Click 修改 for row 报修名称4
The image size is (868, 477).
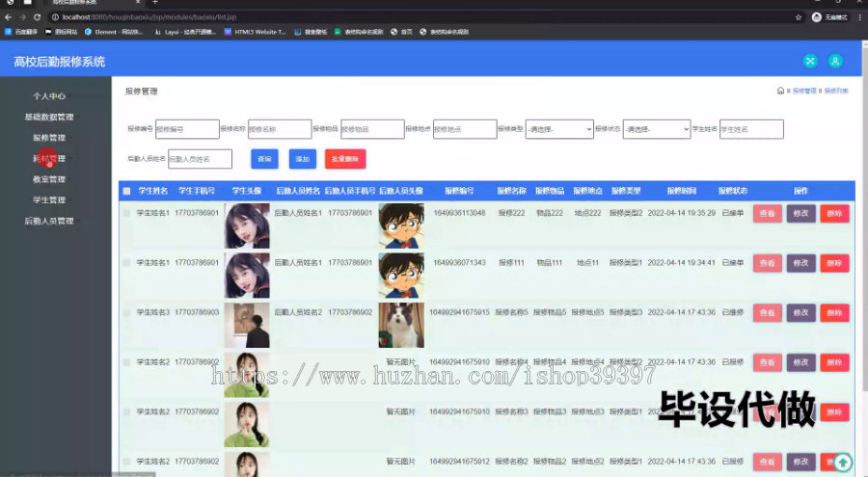pos(801,362)
